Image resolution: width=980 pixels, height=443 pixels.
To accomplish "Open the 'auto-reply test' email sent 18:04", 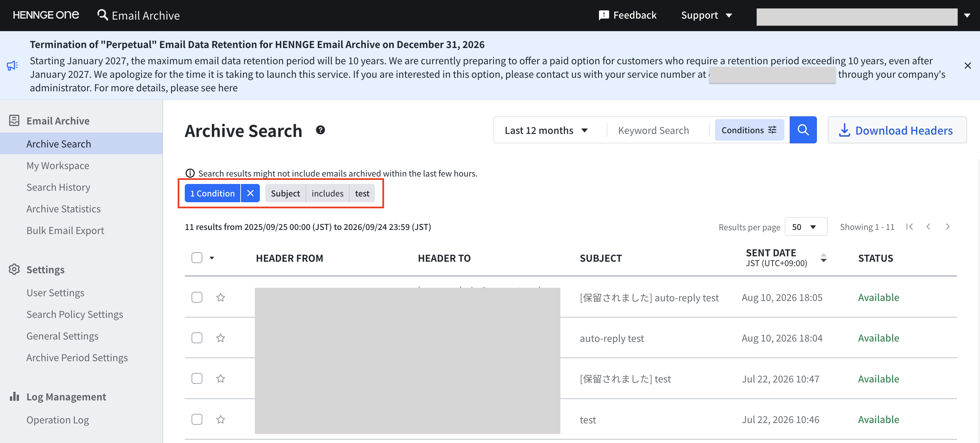I will pos(612,338).
